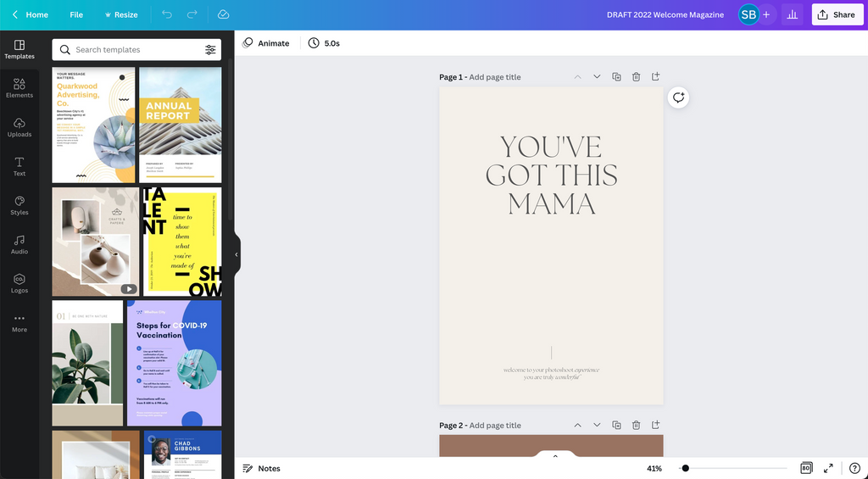Enter fullscreen presentation mode

tap(828, 468)
